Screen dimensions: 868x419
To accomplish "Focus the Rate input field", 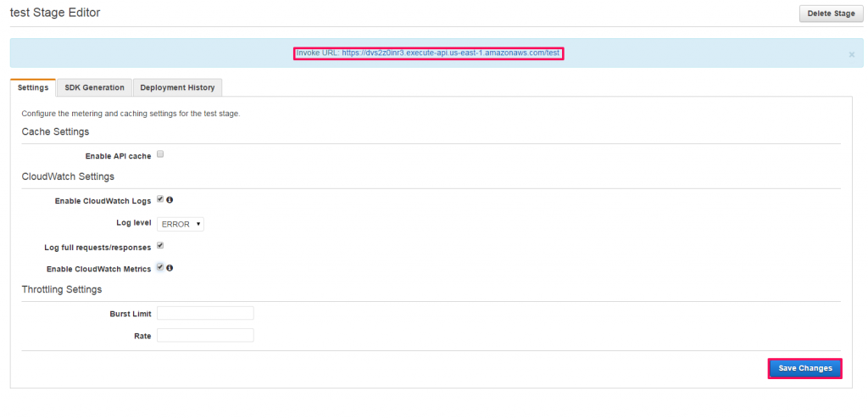I will 205,335.
